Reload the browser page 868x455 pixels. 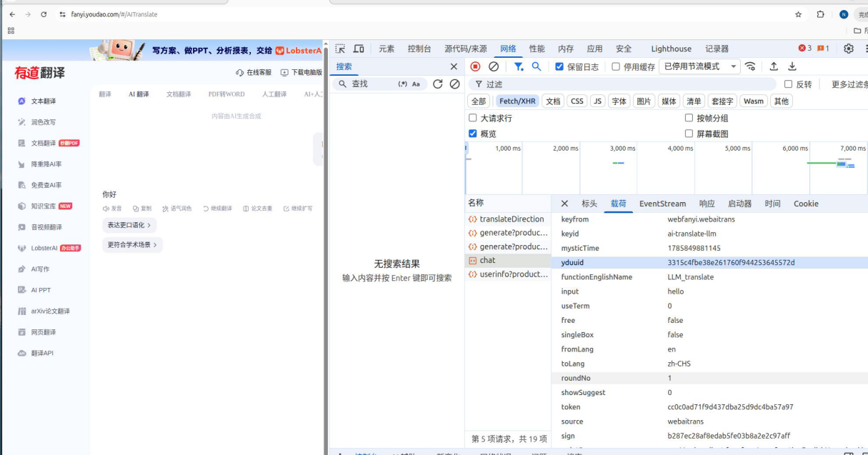tap(44, 14)
